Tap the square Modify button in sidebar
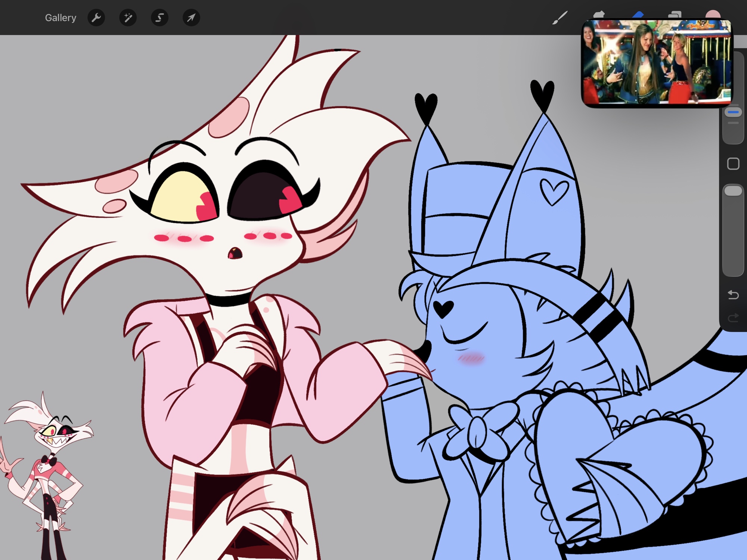Viewport: 747px width, 560px height. (x=733, y=164)
